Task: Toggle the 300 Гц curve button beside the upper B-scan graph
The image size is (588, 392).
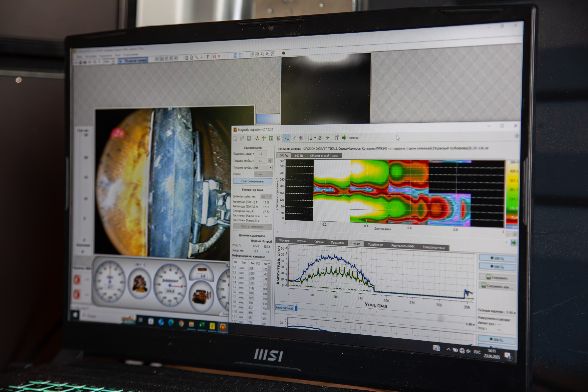Action: pyautogui.click(x=498, y=258)
